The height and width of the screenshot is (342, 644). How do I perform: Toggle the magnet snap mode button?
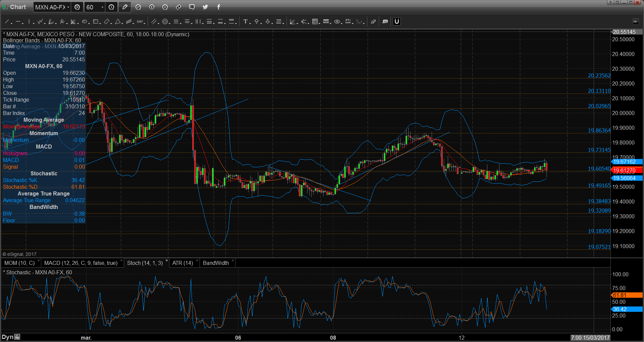click(x=397, y=21)
